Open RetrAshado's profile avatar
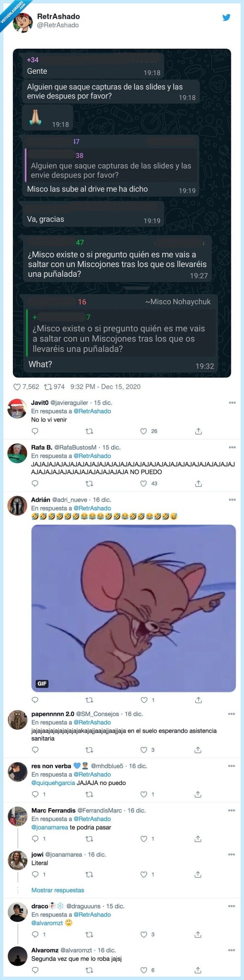This screenshot has width=244, height=980. point(23,22)
